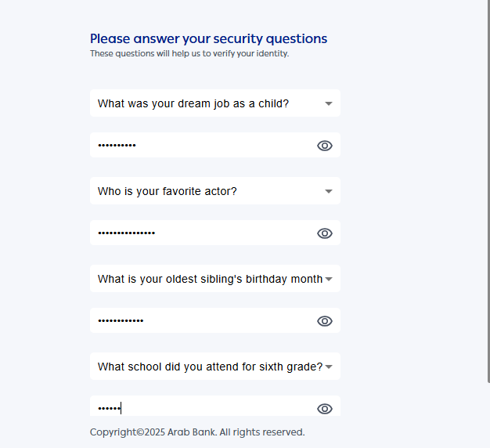490x448 pixels.
Task: Place cursor in the sixth grade school answer field
Action: pyautogui.click(x=200, y=408)
